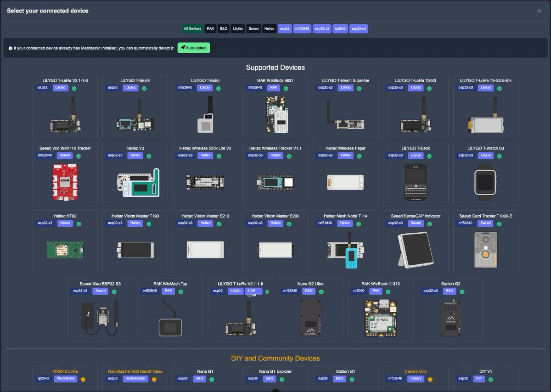Pick the LILYGO T-LoRa T3-S3 E-Ink image

coord(485,114)
